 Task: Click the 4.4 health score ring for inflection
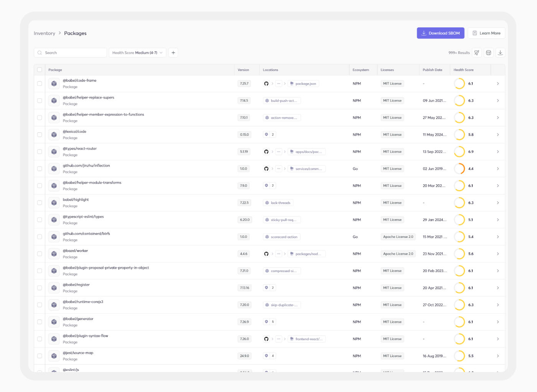[x=460, y=168]
